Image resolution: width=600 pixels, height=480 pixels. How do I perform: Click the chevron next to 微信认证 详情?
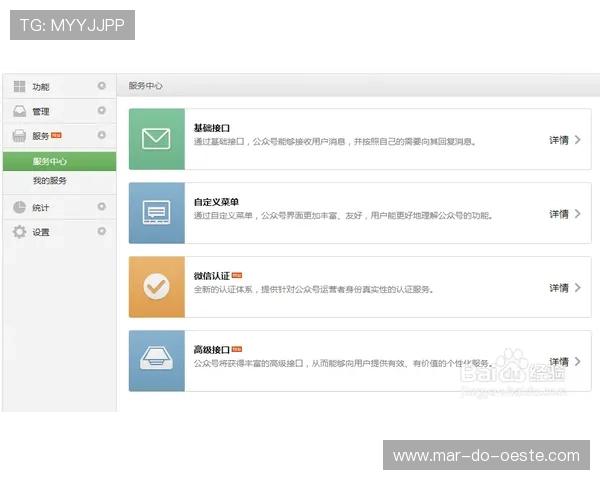577,287
